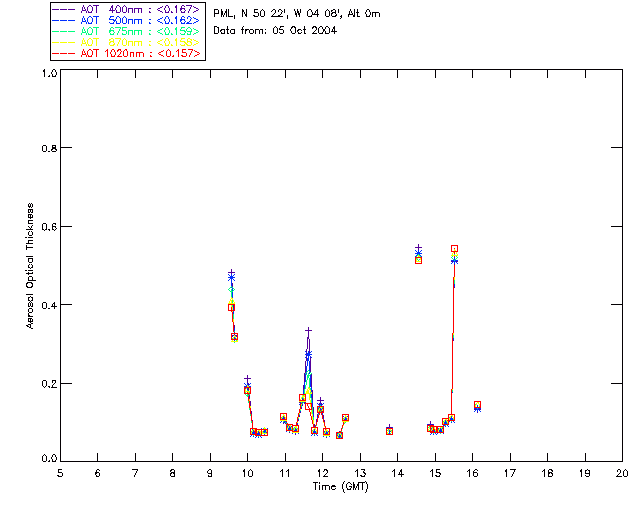Click the 13 tick label on time axis

tap(360, 472)
